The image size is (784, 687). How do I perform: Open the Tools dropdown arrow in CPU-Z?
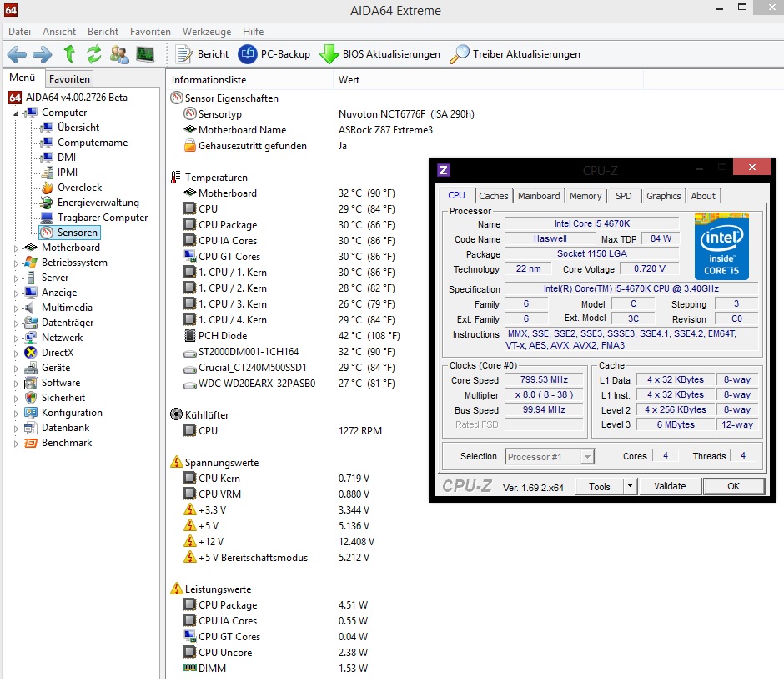630,486
